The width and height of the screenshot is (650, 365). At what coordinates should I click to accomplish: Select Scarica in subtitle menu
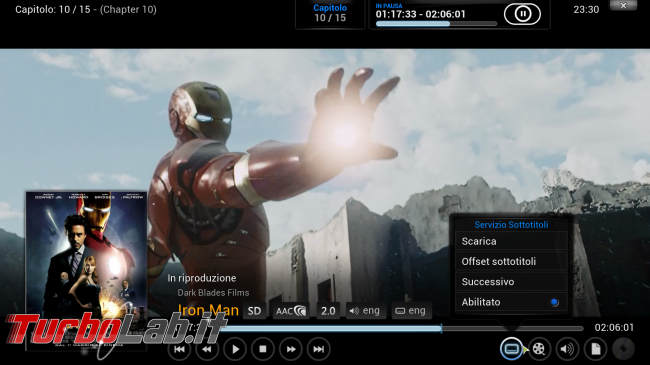pos(511,241)
